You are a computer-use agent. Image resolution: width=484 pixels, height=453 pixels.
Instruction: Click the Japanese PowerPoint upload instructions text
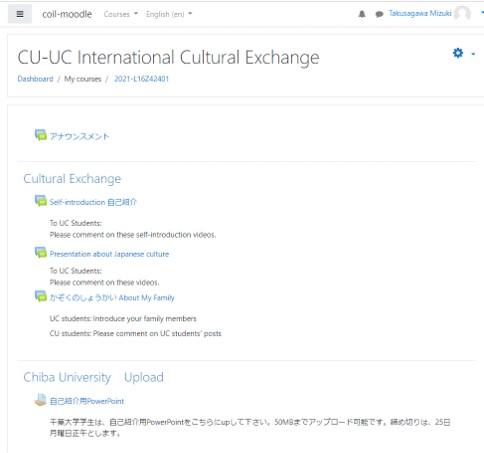(250, 428)
